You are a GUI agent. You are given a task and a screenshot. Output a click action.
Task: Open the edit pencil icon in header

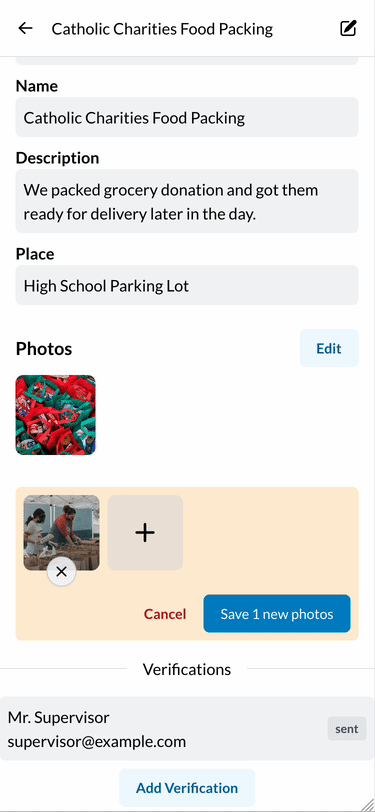tap(348, 28)
